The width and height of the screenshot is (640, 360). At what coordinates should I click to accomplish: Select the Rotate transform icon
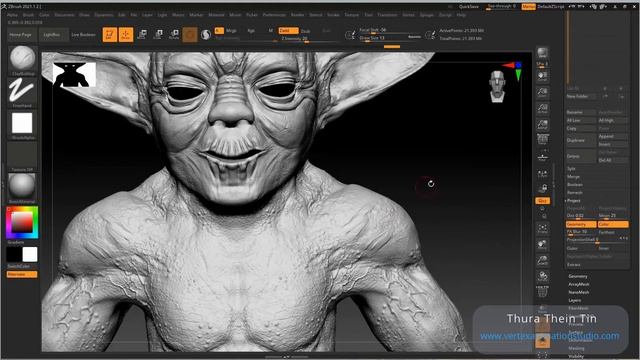point(174,35)
